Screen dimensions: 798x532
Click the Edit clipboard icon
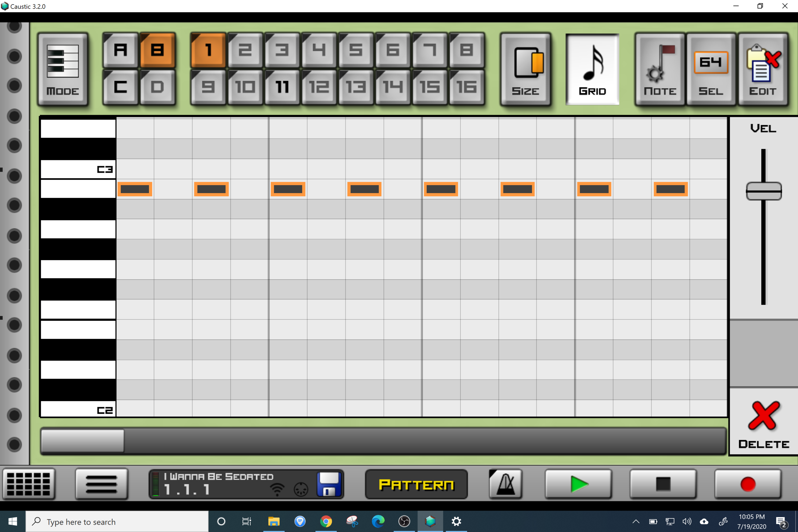tap(763, 70)
